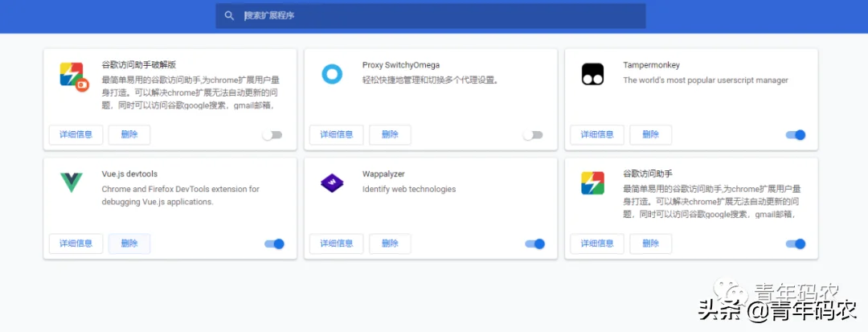868x332 pixels.
Task: Click 删除 for 谷歌访问助手破解版
Action: pos(129,135)
